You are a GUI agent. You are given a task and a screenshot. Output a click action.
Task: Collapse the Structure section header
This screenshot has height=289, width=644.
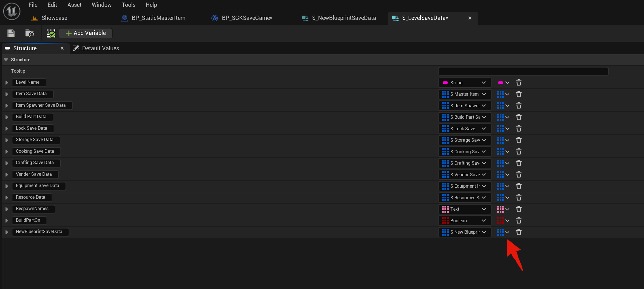6,60
